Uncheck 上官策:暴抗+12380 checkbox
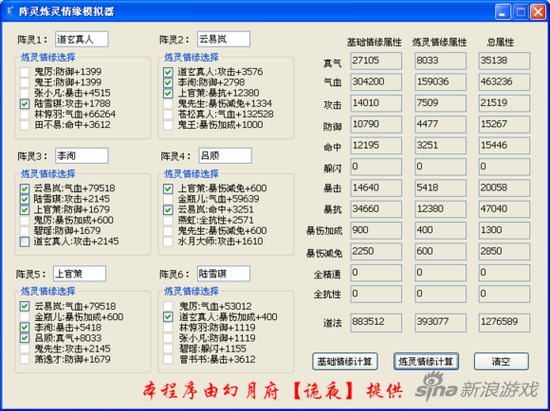 [x=168, y=93]
